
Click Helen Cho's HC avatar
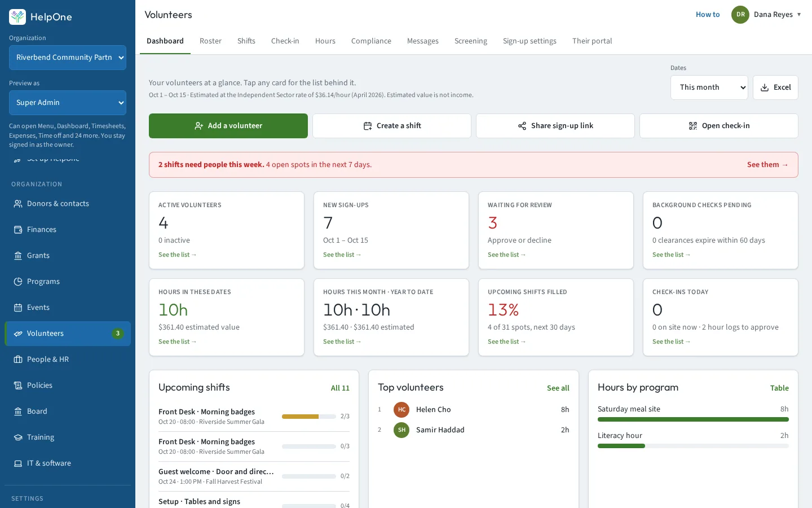[401, 410]
